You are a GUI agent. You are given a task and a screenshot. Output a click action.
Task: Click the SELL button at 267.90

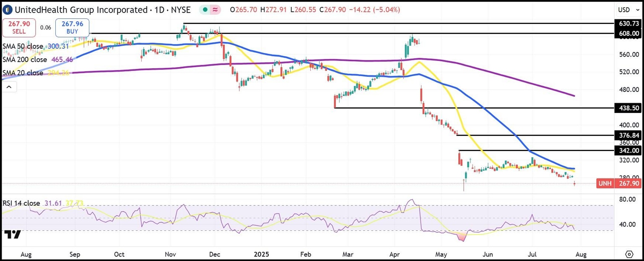[18, 27]
